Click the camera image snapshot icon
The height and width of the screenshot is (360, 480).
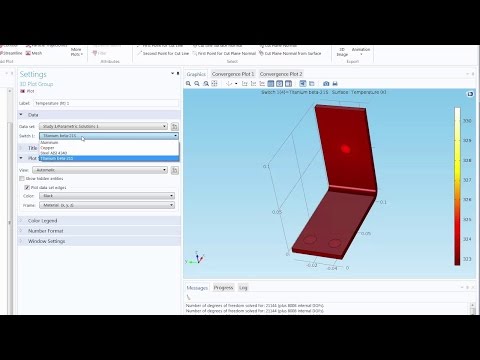pyautogui.click(x=326, y=84)
